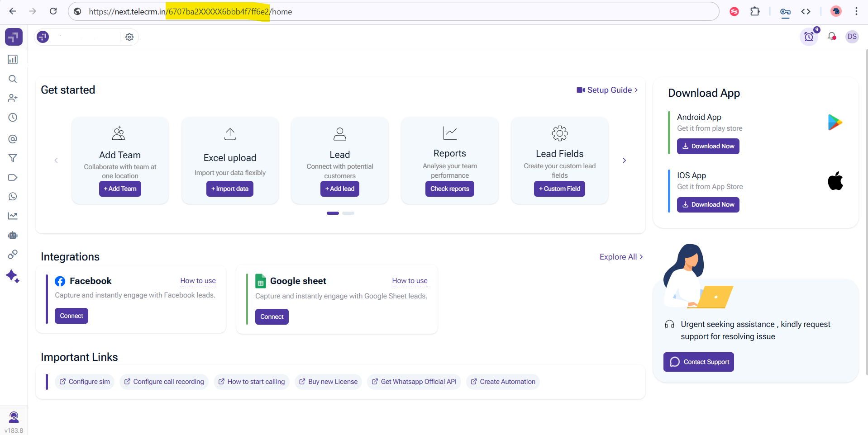Click the Apple logo icon
The height and width of the screenshot is (435, 868).
point(835,181)
